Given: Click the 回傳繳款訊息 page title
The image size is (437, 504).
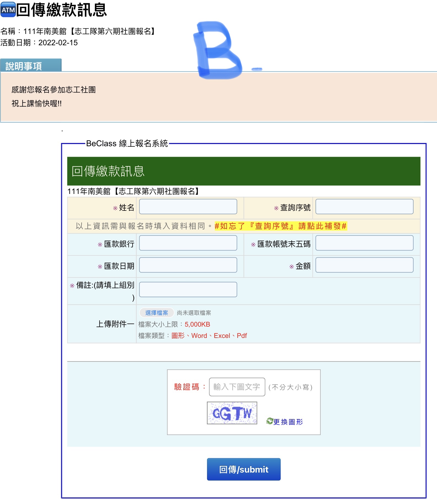Looking at the screenshot, I should click(x=61, y=10).
